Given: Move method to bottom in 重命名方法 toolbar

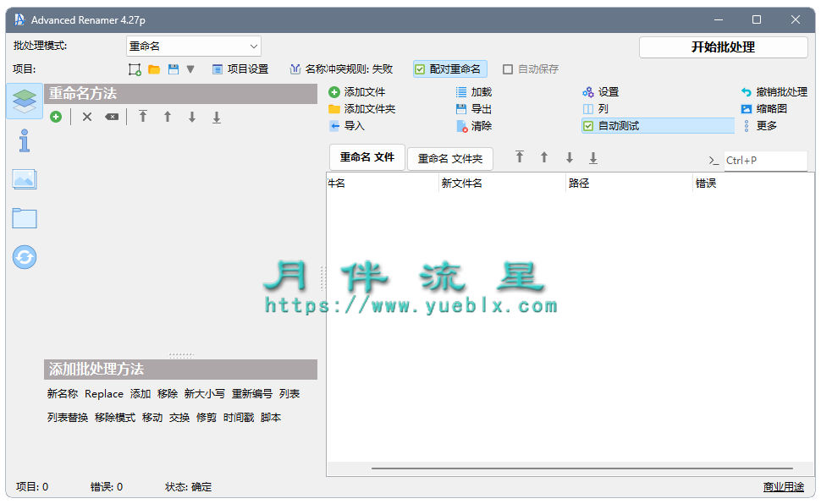Looking at the screenshot, I should [x=217, y=117].
